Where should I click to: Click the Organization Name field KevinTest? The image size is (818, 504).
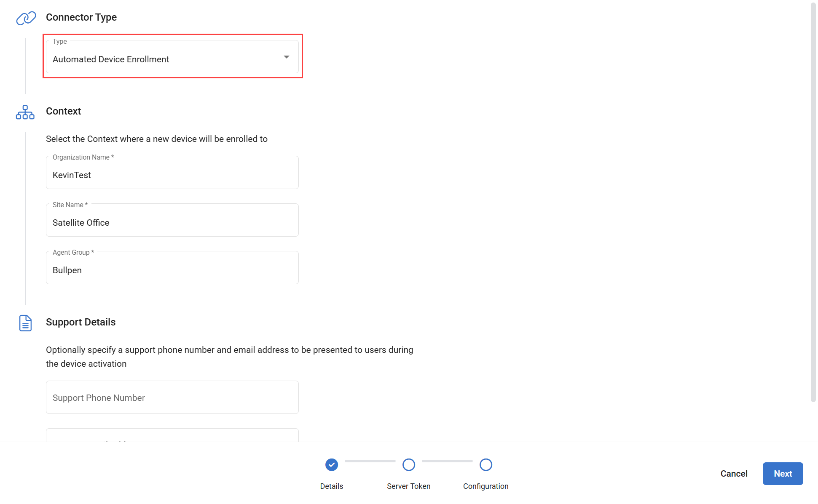click(x=172, y=175)
